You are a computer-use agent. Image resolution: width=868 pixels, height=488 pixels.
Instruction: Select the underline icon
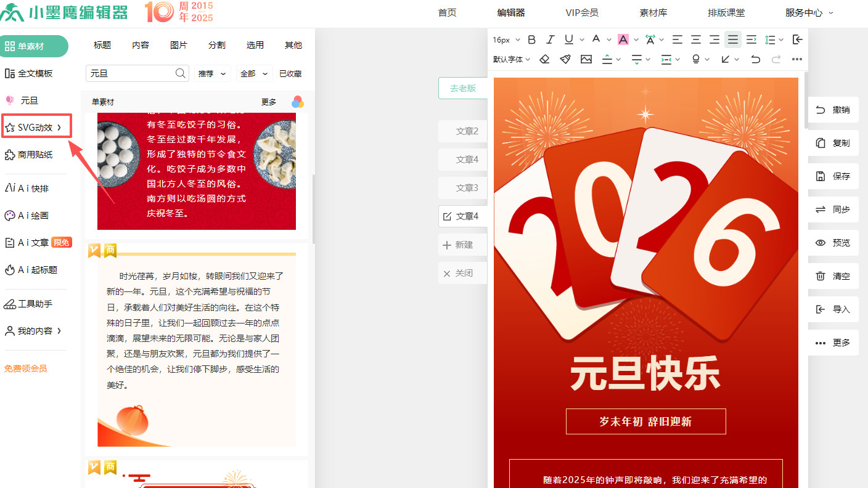568,39
